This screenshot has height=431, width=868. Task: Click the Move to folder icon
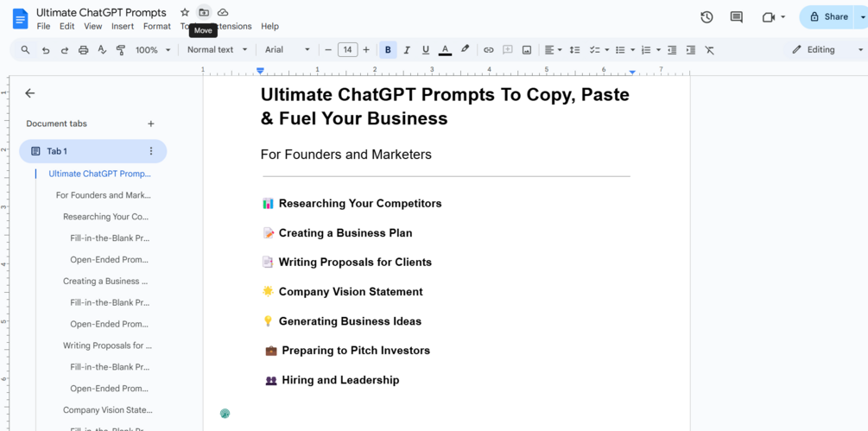204,12
